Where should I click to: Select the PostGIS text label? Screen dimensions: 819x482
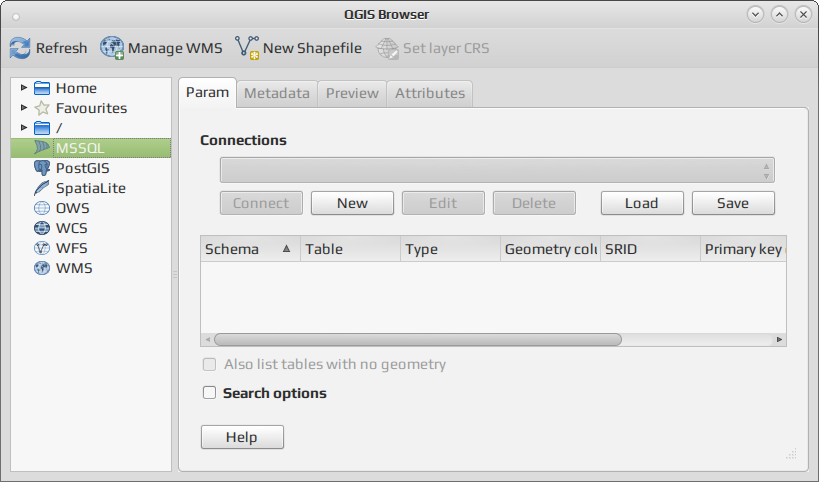click(x=83, y=168)
